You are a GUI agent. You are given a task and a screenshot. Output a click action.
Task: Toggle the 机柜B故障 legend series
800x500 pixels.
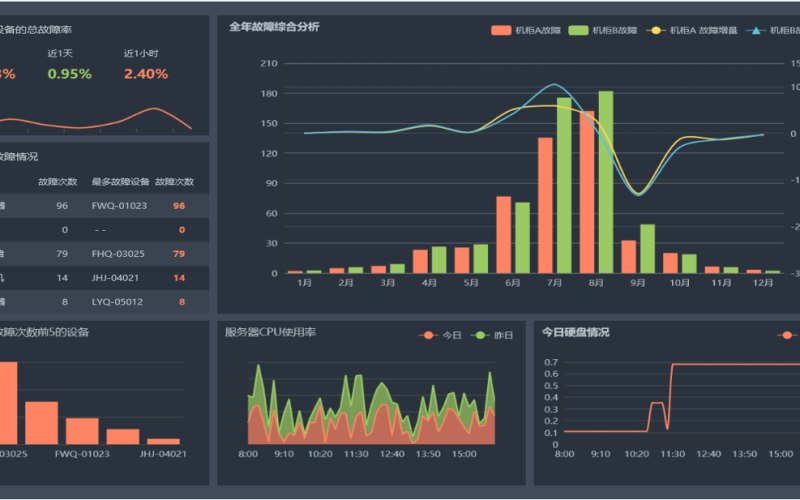[x=603, y=31]
